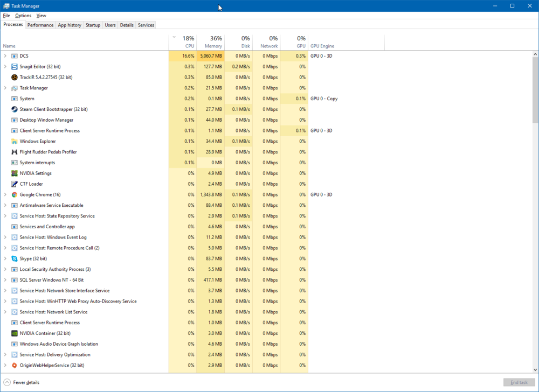Click the Local Security Authority Process icon
Viewport: 539px width, 392px height.
[15, 269]
